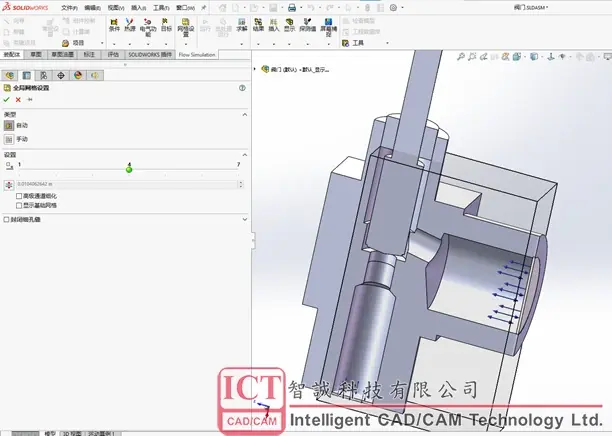Click the 3D 视图 bottom tab
The image size is (612, 436).
[x=71, y=433]
